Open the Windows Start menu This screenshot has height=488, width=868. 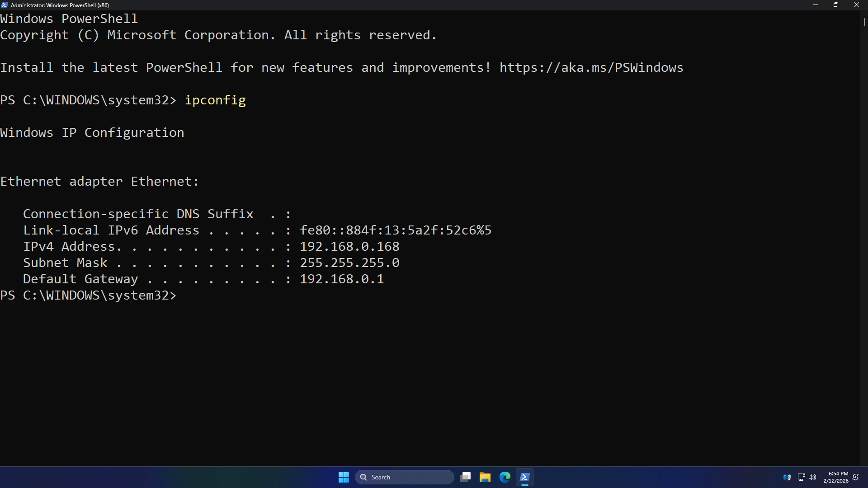point(344,477)
